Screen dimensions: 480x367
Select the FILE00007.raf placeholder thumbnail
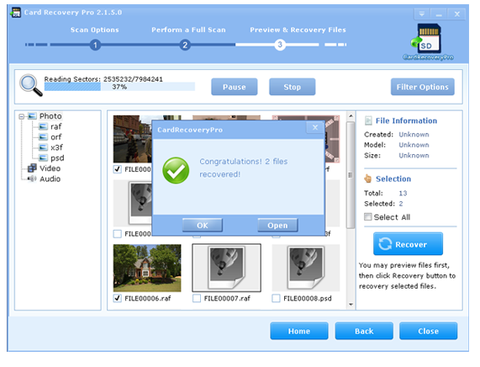pos(227,268)
